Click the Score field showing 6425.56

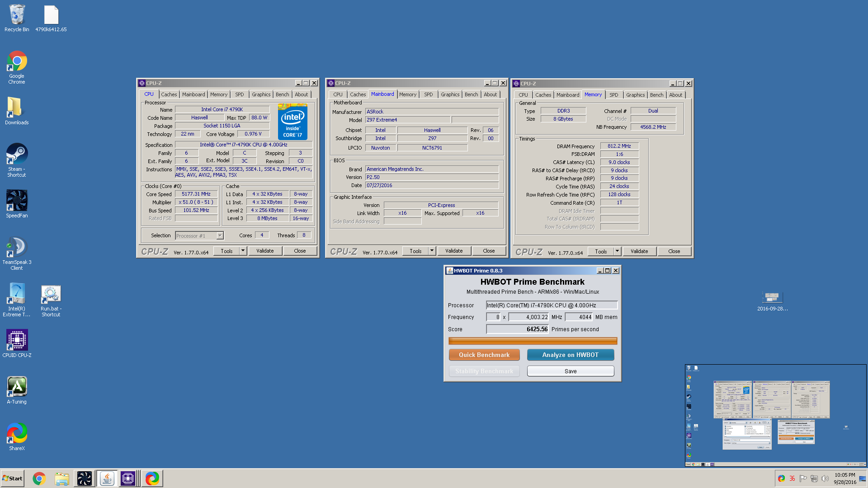point(517,329)
